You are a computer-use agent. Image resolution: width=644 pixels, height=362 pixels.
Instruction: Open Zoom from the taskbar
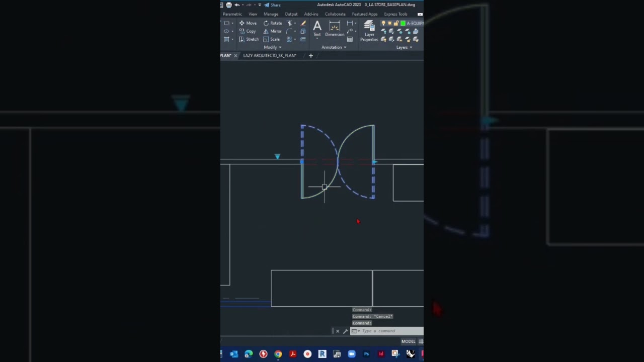pyautogui.click(x=352, y=354)
